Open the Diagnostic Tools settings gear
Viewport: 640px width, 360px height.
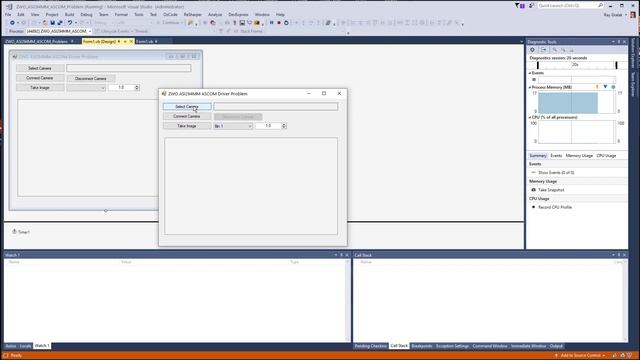click(532, 50)
